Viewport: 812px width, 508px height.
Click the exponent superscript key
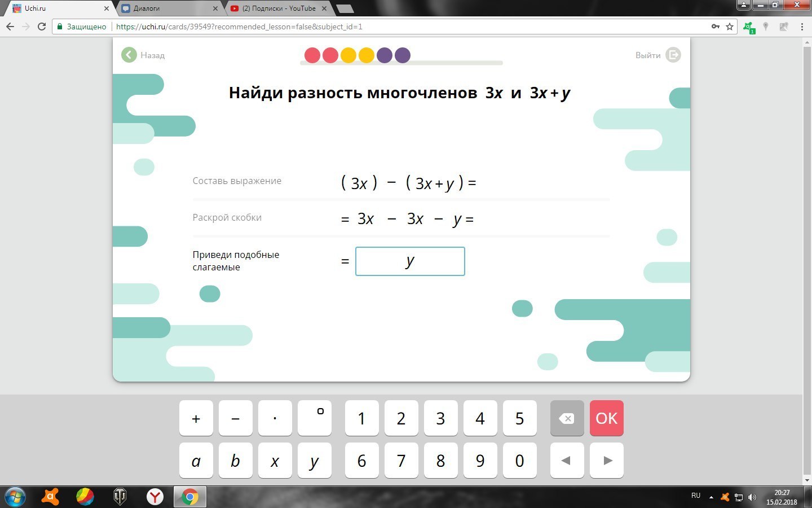(315, 418)
